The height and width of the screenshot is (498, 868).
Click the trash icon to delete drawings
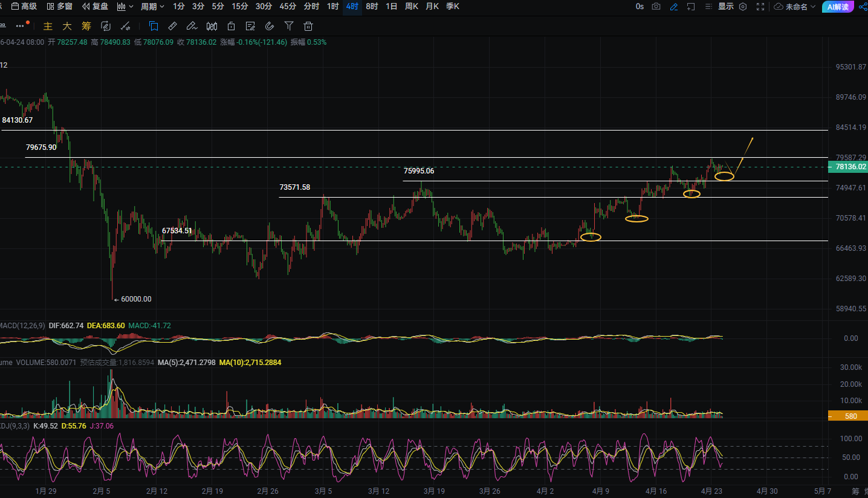click(308, 27)
